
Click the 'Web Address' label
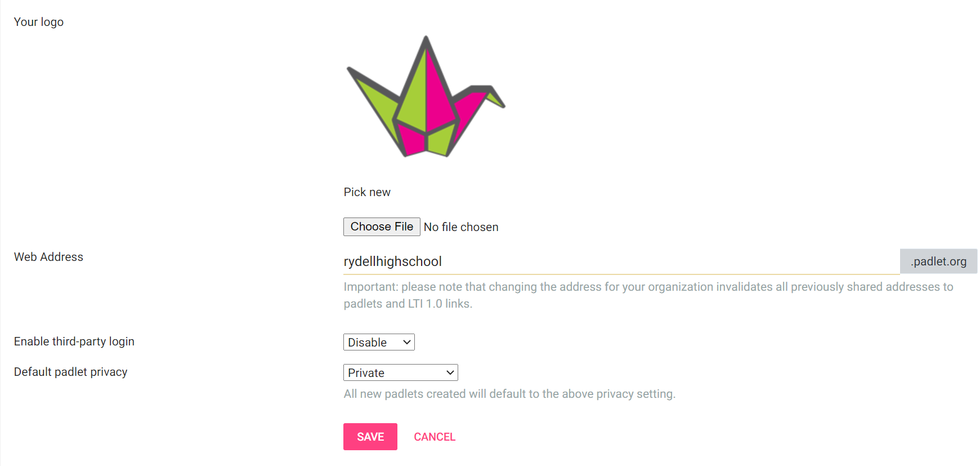tap(48, 257)
